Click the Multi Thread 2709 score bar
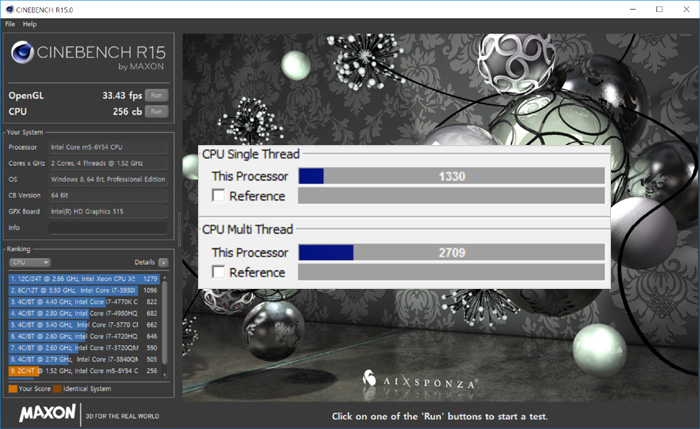The image size is (700, 429). pos(451,252)
